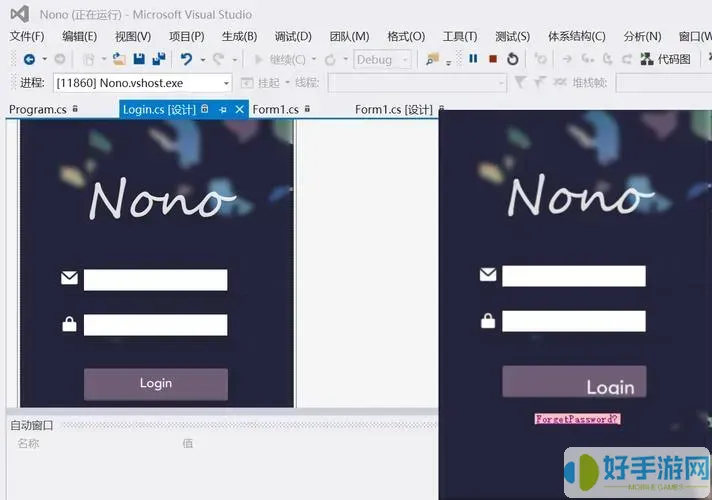712x500 pixels.
Task: Click the Navigate Forward arrow icon
Action: (x=60, y=59)
